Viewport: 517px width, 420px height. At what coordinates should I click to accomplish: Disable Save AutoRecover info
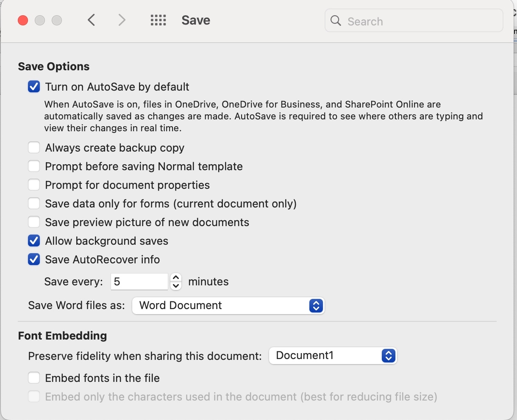(34, 259)
